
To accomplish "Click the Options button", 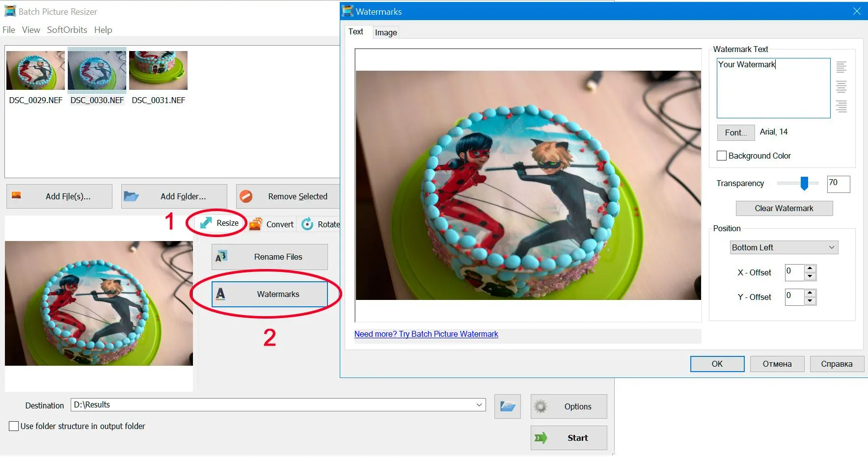I will point(569,406).
